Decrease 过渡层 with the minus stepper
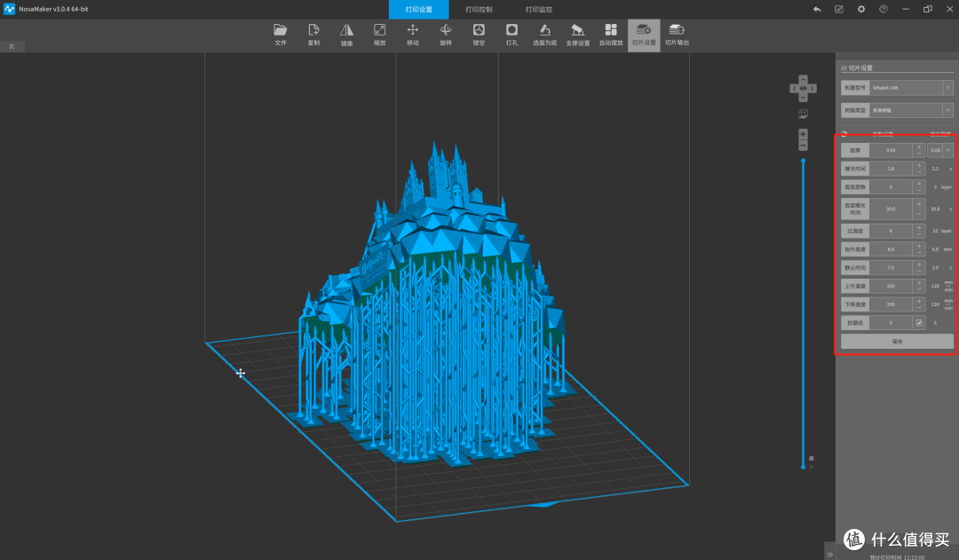 (x=919, y=235)
